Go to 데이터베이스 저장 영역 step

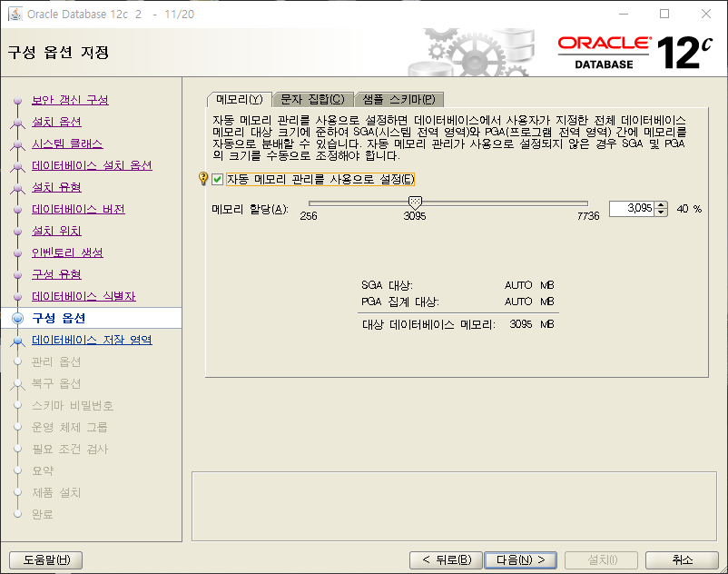point(92,340)
